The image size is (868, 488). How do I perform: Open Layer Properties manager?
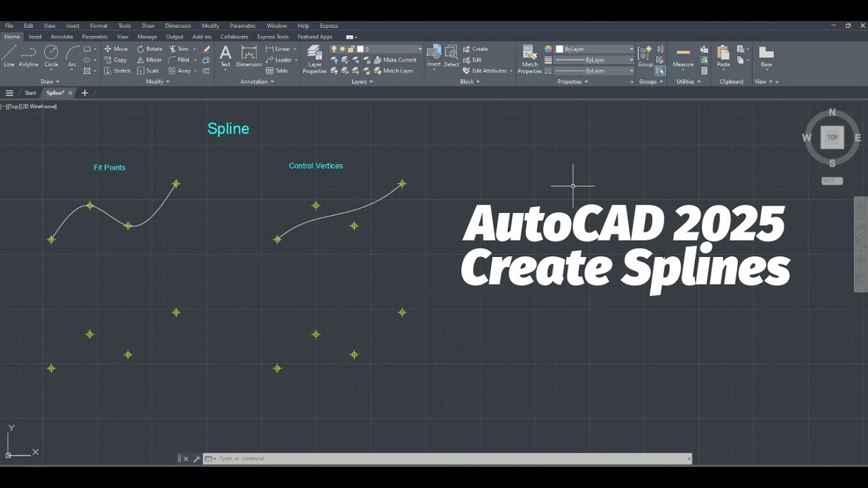315,59
